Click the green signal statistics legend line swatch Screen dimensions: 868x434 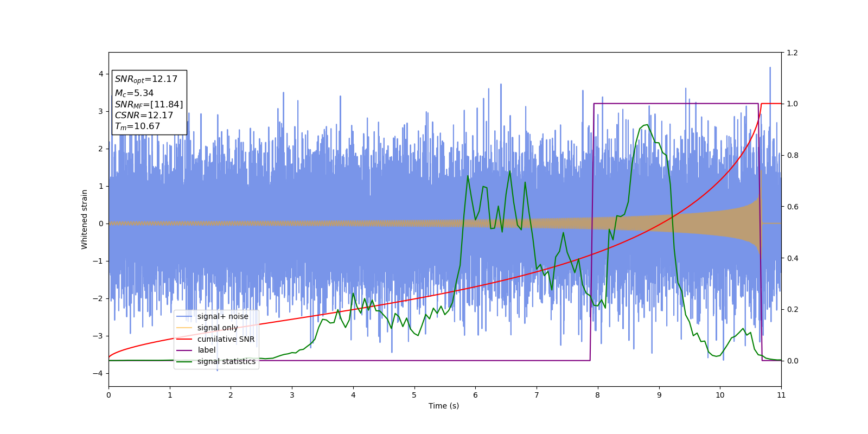click(x=184, y=362)
